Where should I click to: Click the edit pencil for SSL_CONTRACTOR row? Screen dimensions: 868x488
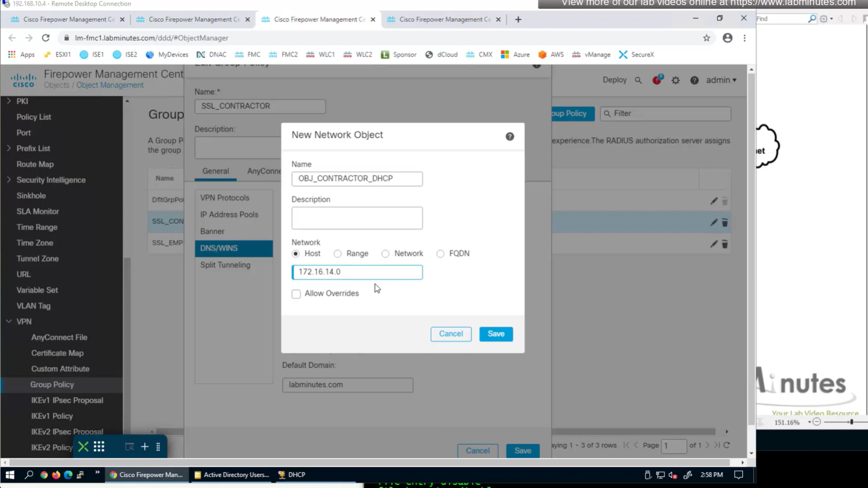pyautogui.click(x=714, y=223)
